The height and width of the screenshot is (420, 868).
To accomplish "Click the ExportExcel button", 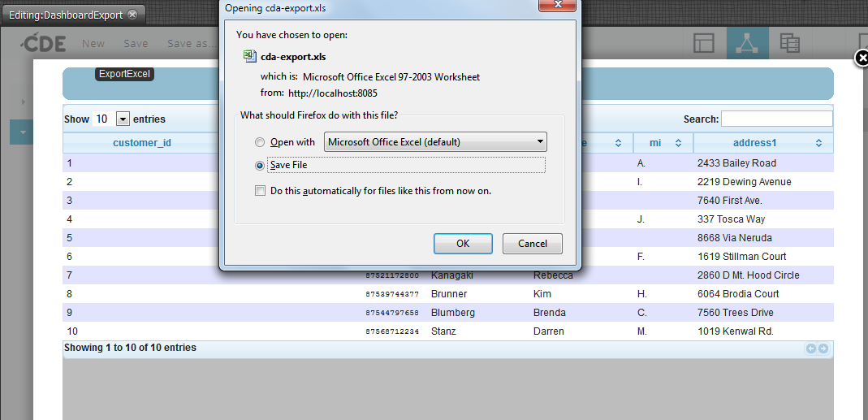I will pyautogui.click(x=124, y=74).
